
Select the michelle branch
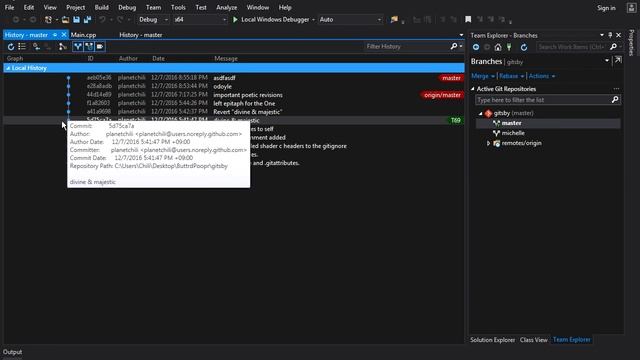[x=513, y=133]
